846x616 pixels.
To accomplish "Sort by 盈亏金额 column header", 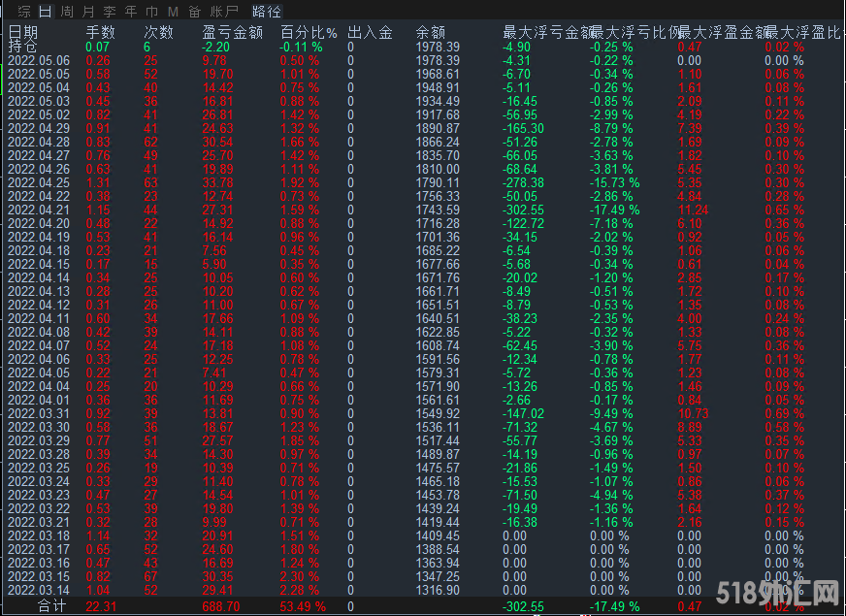I will click(x=231, y=33).
